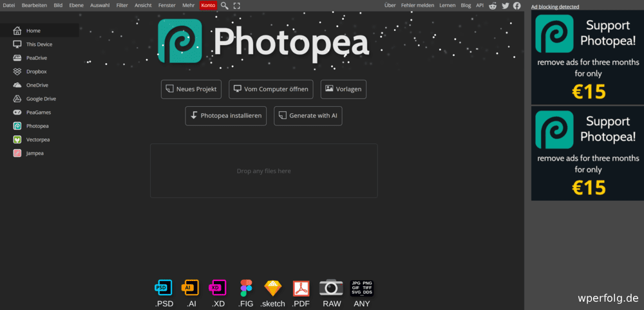Open the Mehr menu
The height and width of the screenshot is (310, 644).
189,5
